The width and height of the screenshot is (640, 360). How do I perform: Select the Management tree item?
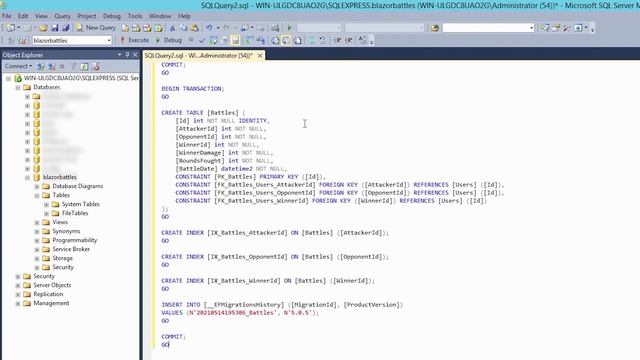[51, 303]
